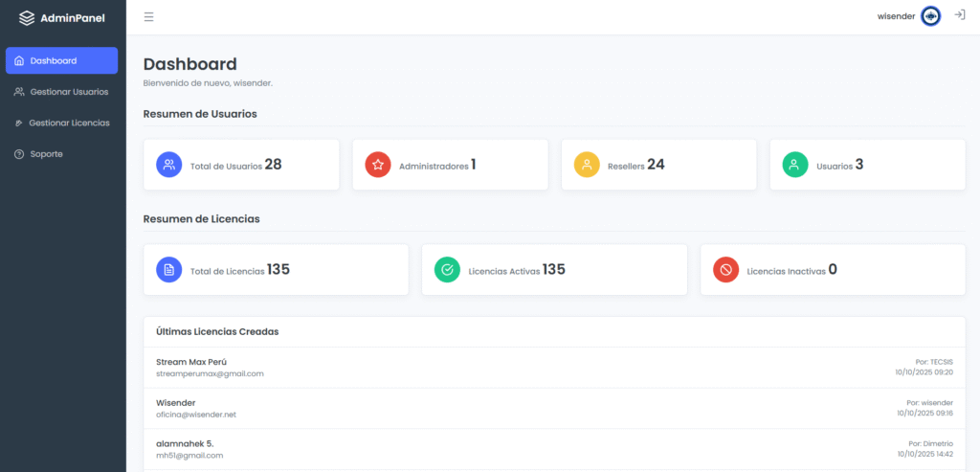Click the Por: Dimetrio creator label
This screenshot has width=980, height=472.
[x=930, y=443]
